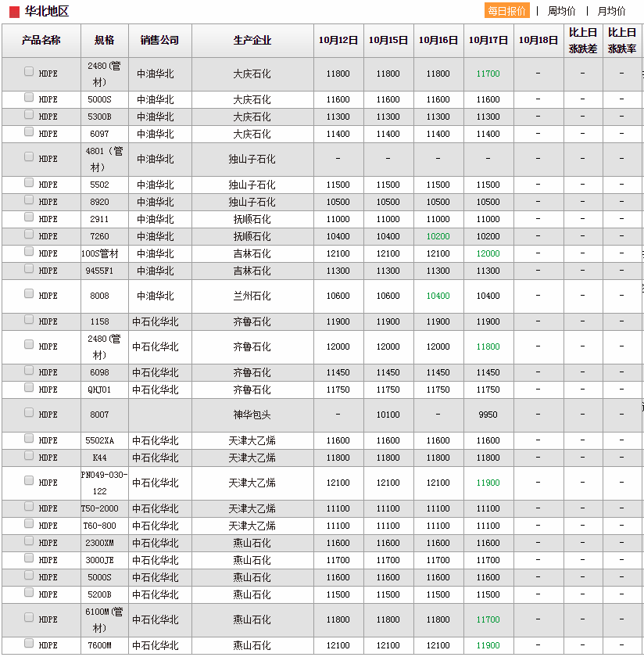
Task: Click green price 11700 in 大庆石化 2480 row
Action: (488, 74)
